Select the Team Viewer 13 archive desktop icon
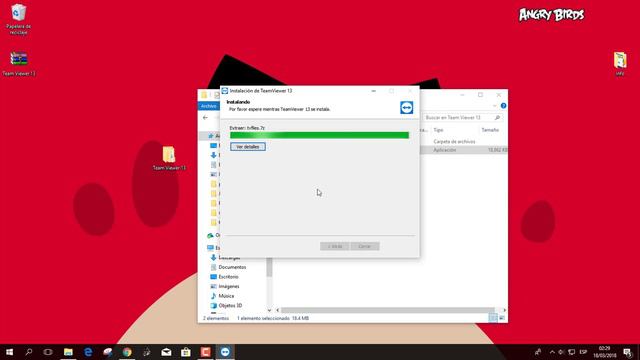 point(19,64)
